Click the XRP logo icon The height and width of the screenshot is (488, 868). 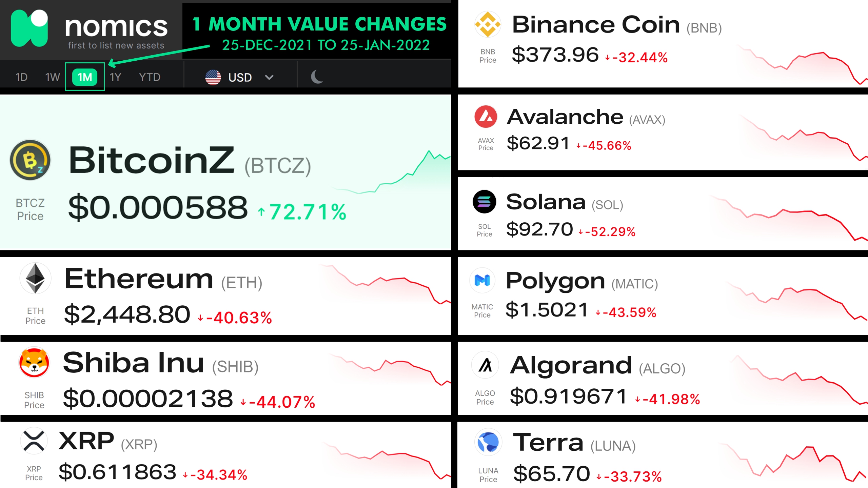(x=34, y=441)
